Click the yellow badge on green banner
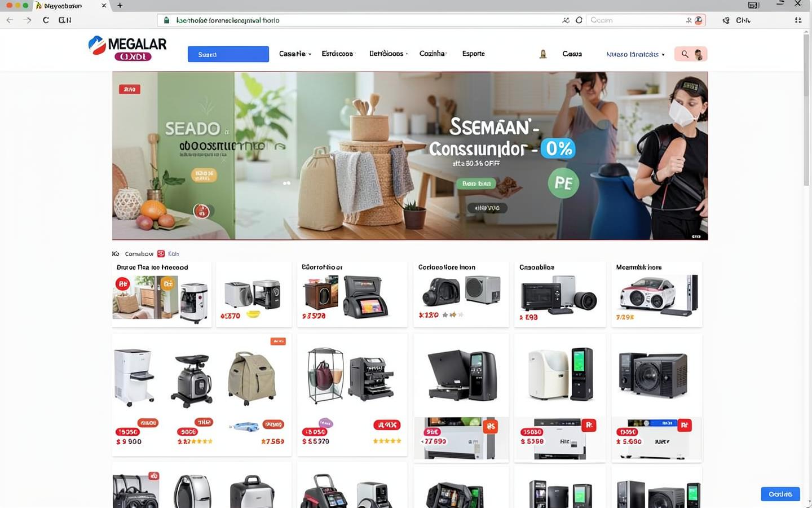Screen dimensions: 812x508 [x=204, y=175]
